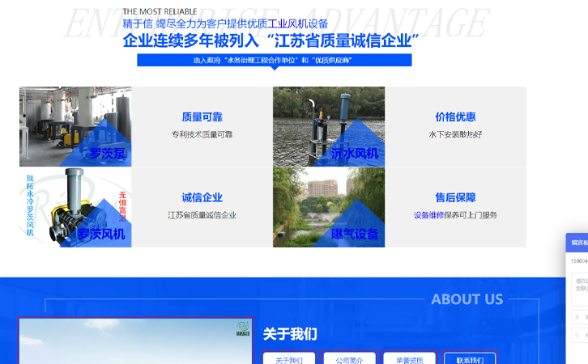Click the 售后保障 heading

click(455, 197)
